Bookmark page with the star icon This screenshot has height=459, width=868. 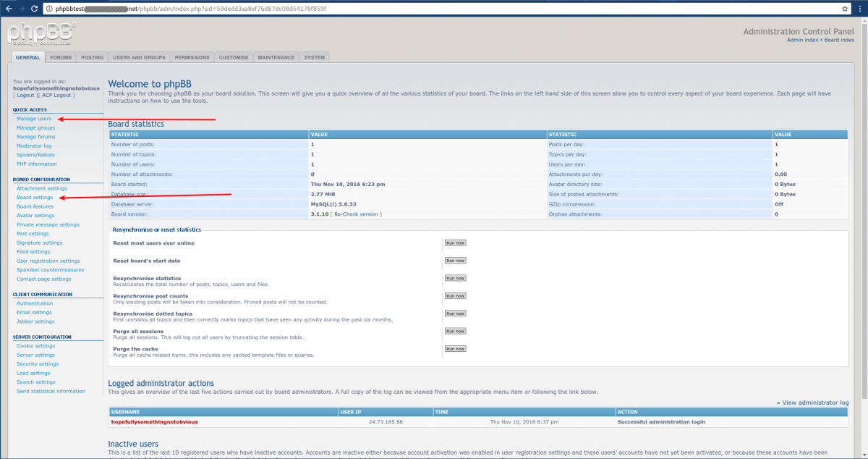tap(845, 9)
